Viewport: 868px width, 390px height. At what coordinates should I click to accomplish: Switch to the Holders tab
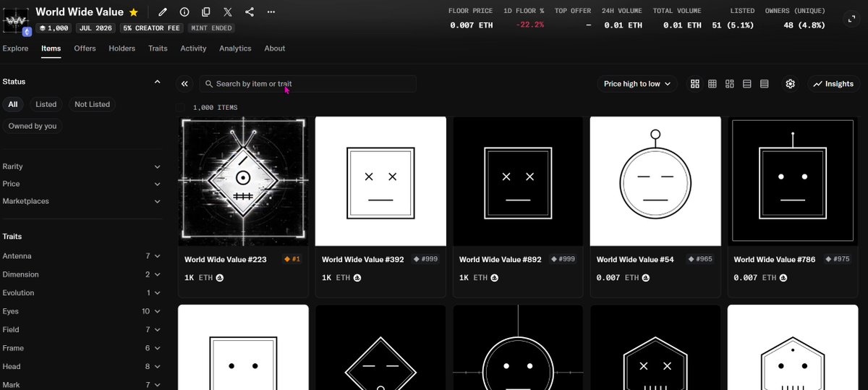[122, 48]
